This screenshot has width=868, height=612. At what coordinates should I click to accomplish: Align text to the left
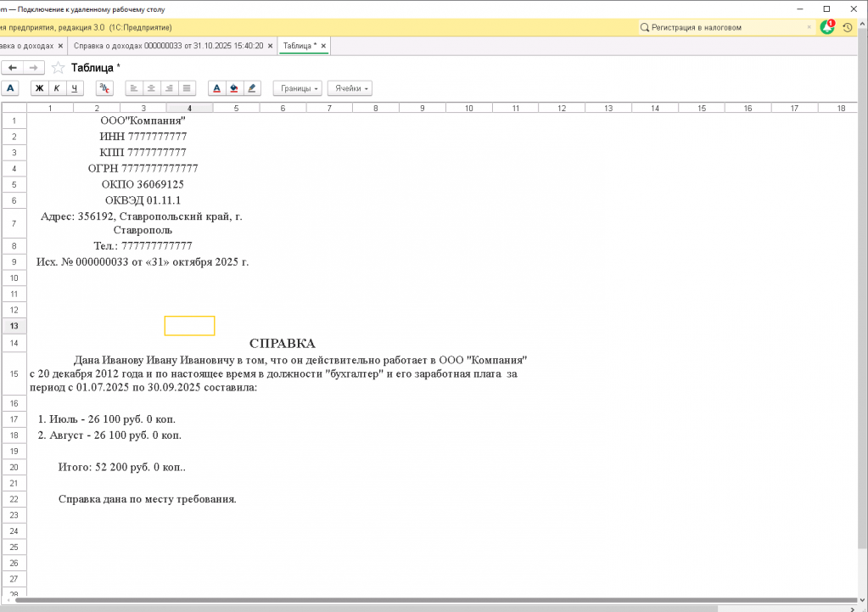(134, 88)
